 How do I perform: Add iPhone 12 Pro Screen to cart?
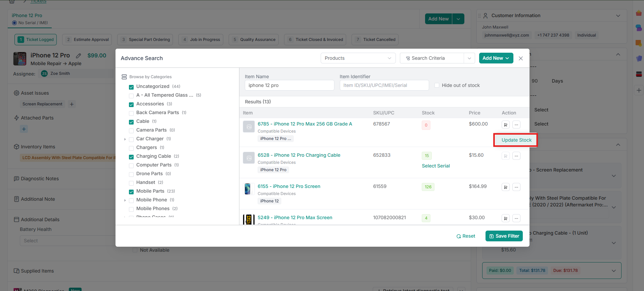click(506, 187)
